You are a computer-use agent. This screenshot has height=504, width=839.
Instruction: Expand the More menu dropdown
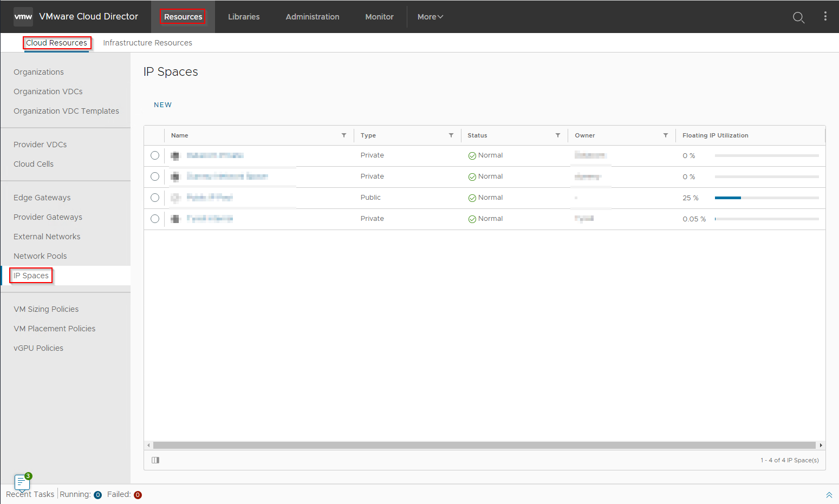(x=430, y=17)
